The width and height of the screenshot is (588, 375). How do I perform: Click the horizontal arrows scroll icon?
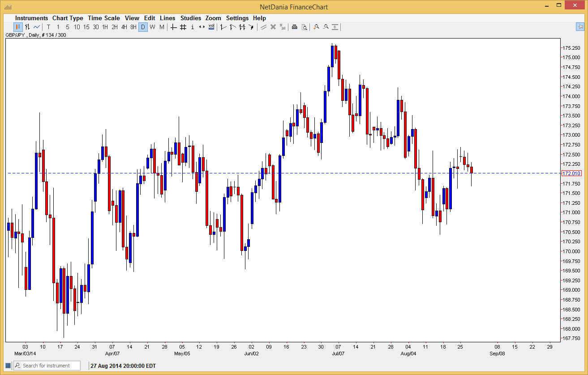[x=202, y=27]
